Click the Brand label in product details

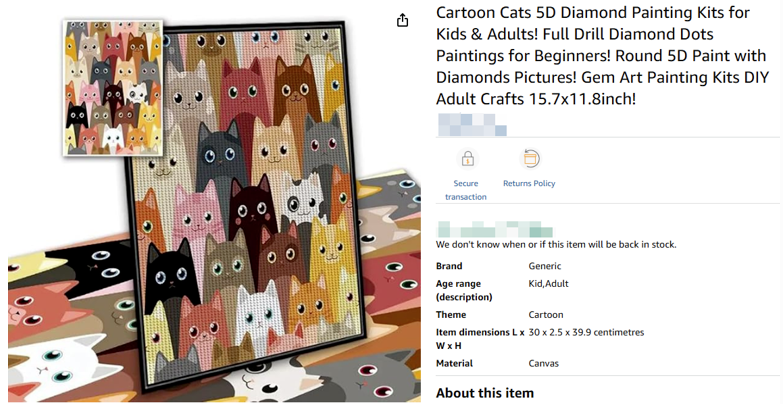point(449,266)
